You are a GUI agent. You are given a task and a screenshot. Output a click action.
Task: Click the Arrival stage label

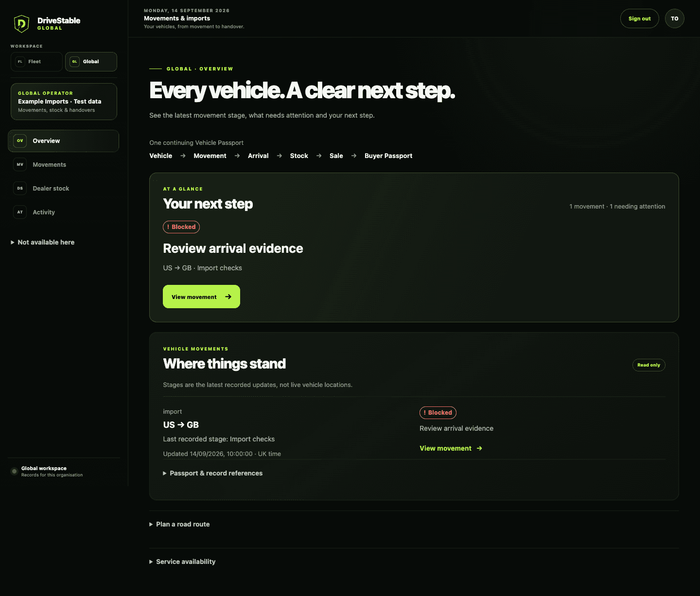click(258, 156)
